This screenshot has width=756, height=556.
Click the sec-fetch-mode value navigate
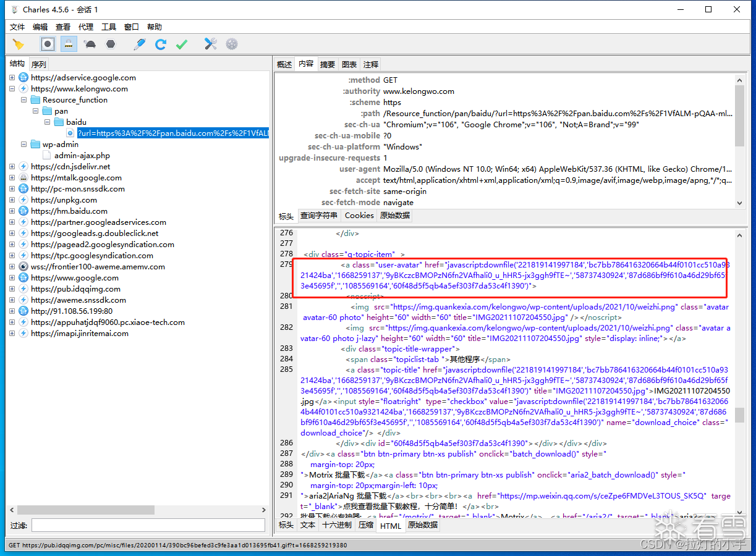point(398,203)
